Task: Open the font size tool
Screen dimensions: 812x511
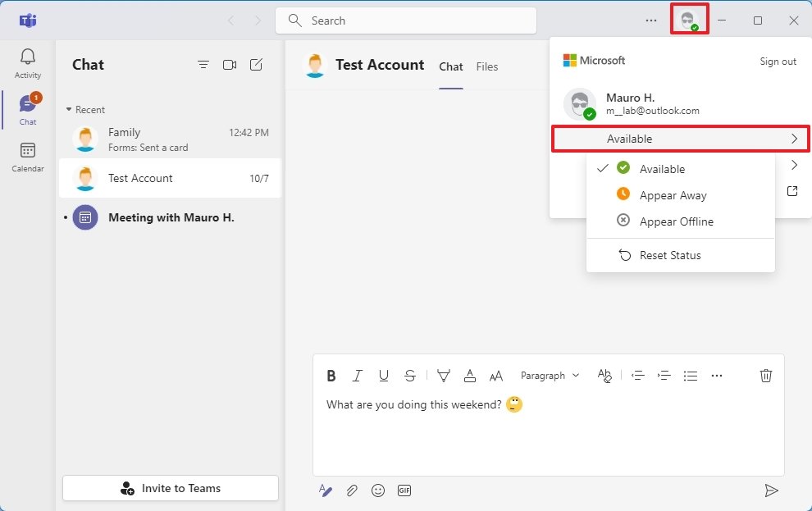Action: (x=496, y=376)
